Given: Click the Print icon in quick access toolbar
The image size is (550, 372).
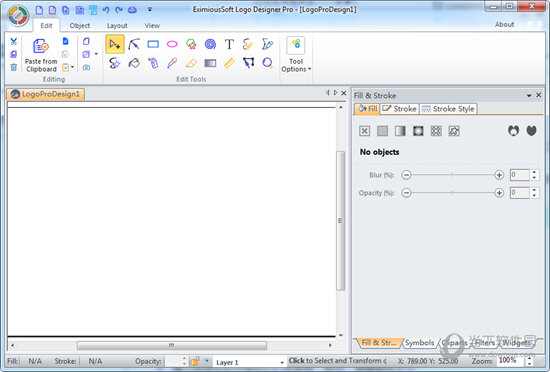Looking at the screenshot, I should (132, 10).
